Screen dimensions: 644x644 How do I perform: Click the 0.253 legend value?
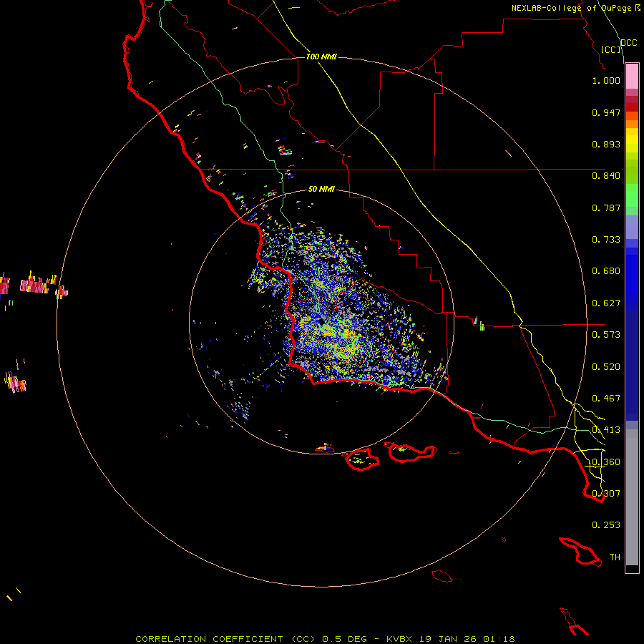click(606, 525)
